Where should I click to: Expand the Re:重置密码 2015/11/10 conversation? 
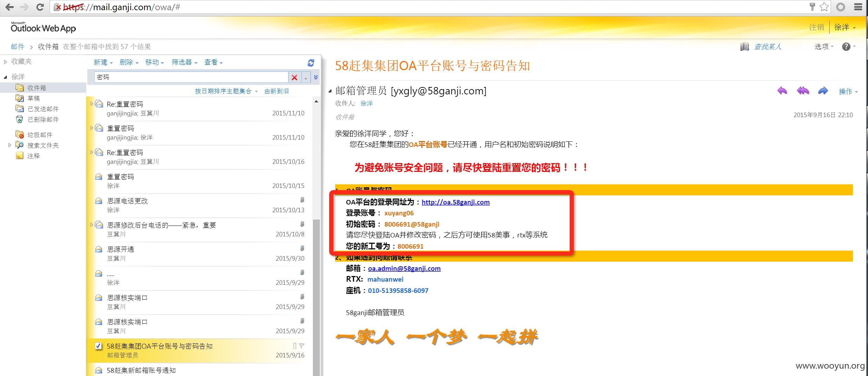[91, 103]
